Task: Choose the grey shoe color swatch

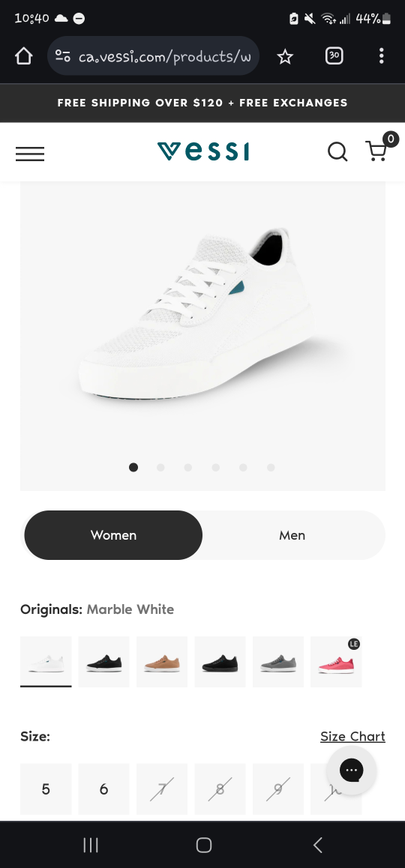Action: 278,662
